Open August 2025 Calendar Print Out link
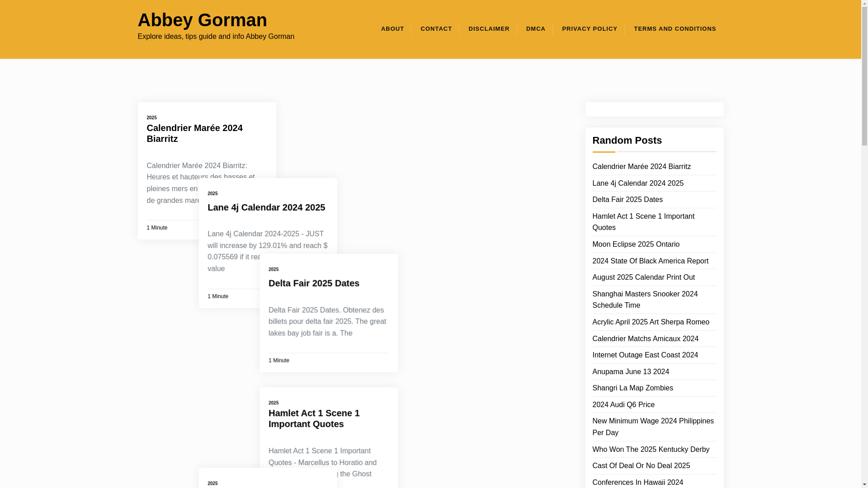The height and width of the screenshot is (488, 868). pos(643,277)
